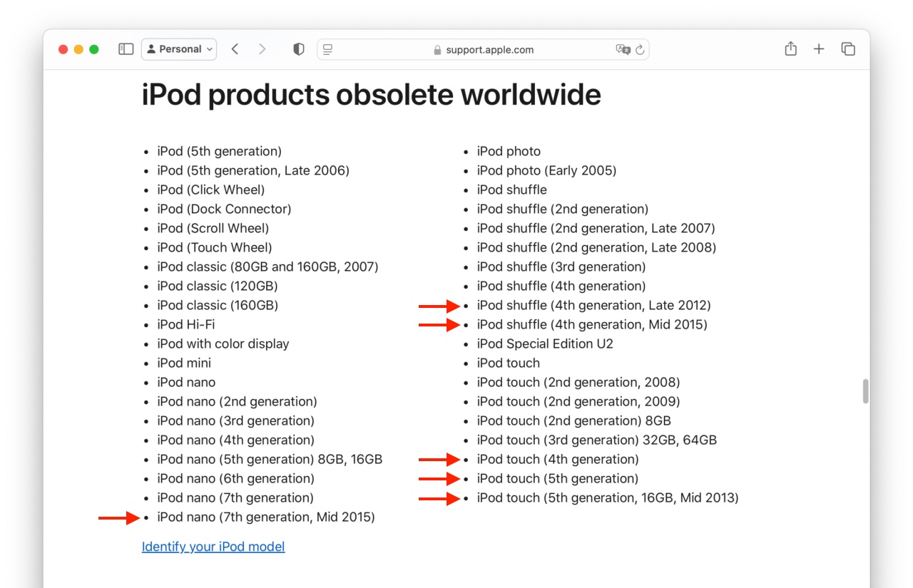Screen dimensions: 913x588
Task: Reload the current page
Action: [x=640, y=49]
